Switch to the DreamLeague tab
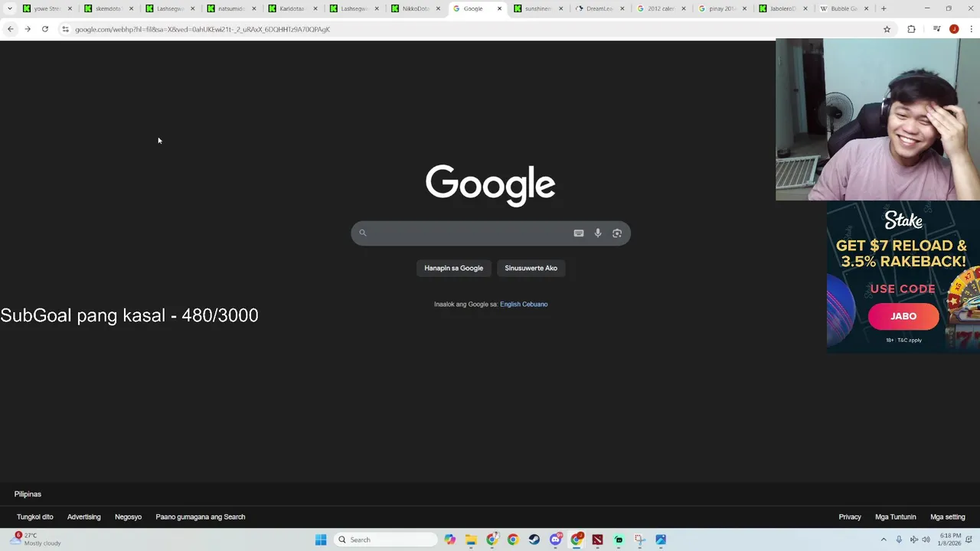Viewport: 980px width, 551px height. (x=599, y=8)
